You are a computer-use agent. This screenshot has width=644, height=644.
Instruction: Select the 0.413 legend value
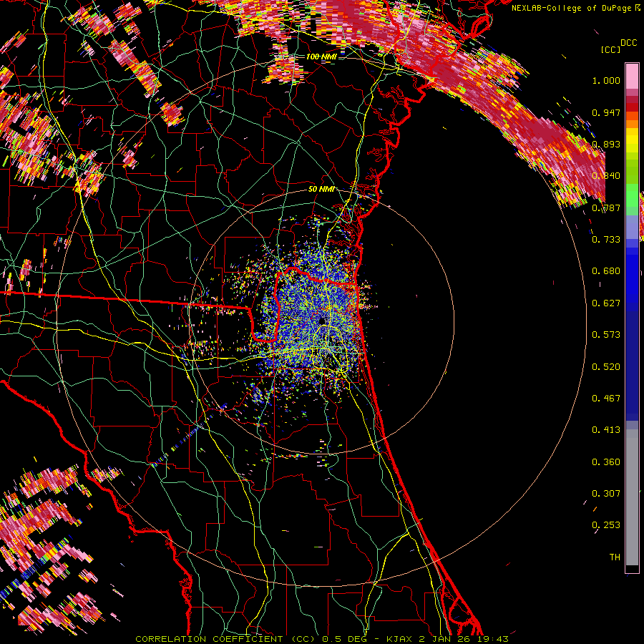[x=606, y=430]
